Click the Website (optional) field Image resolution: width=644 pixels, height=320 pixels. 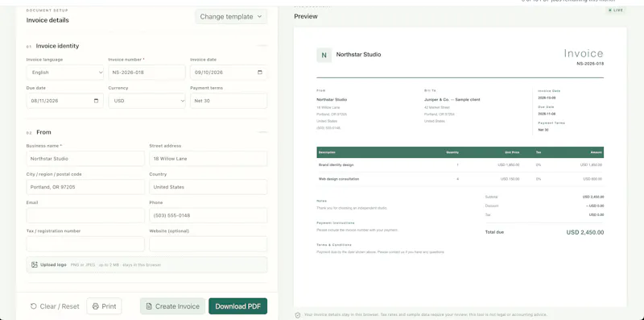click(x=208, y=244)
